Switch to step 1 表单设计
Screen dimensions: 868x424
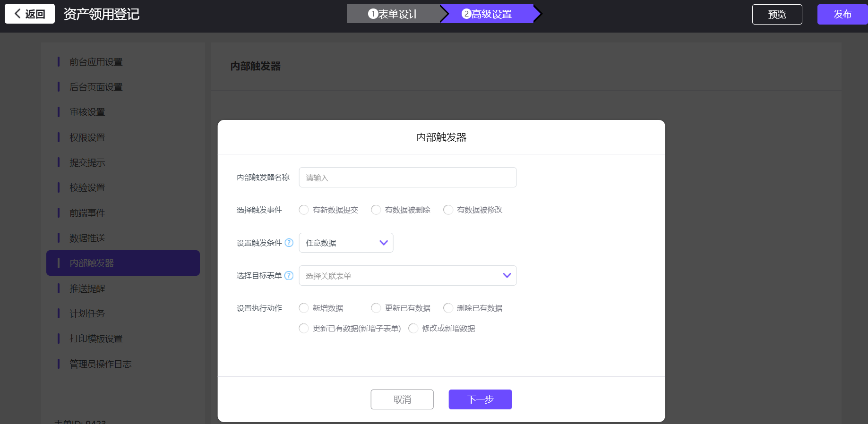pyautogui.click(x=393, y=14)
